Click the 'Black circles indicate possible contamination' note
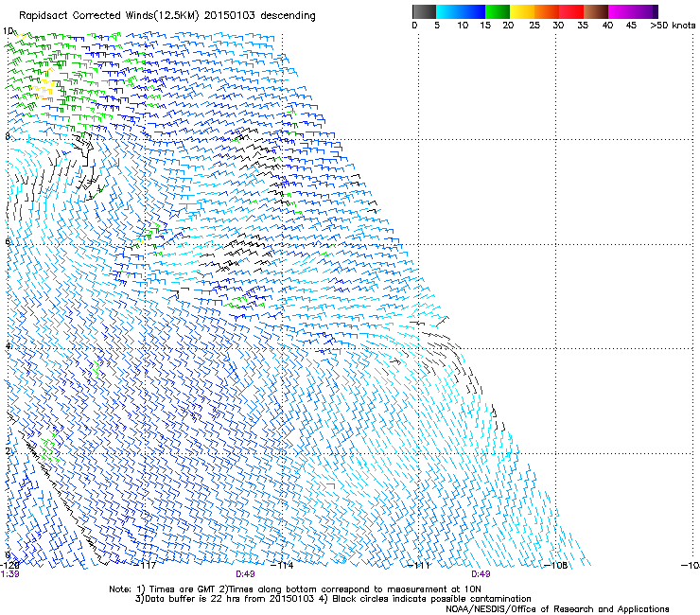This screenshot has height=615, width=700. [431, 599]
